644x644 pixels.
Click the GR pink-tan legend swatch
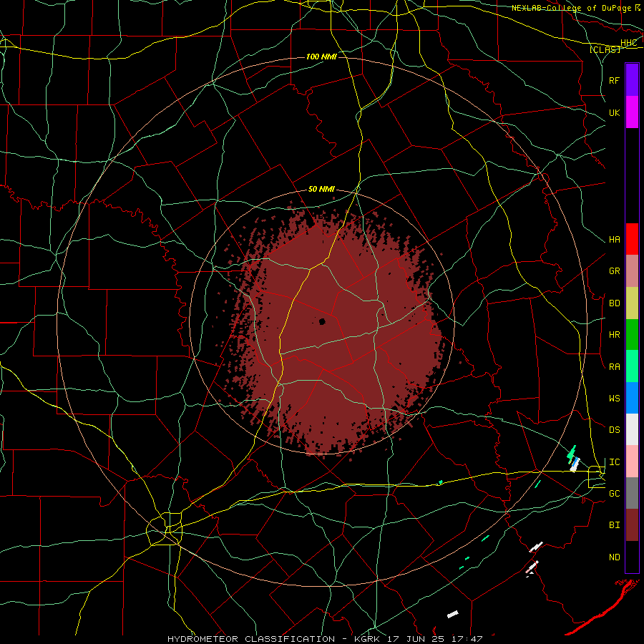coord(632,271)
